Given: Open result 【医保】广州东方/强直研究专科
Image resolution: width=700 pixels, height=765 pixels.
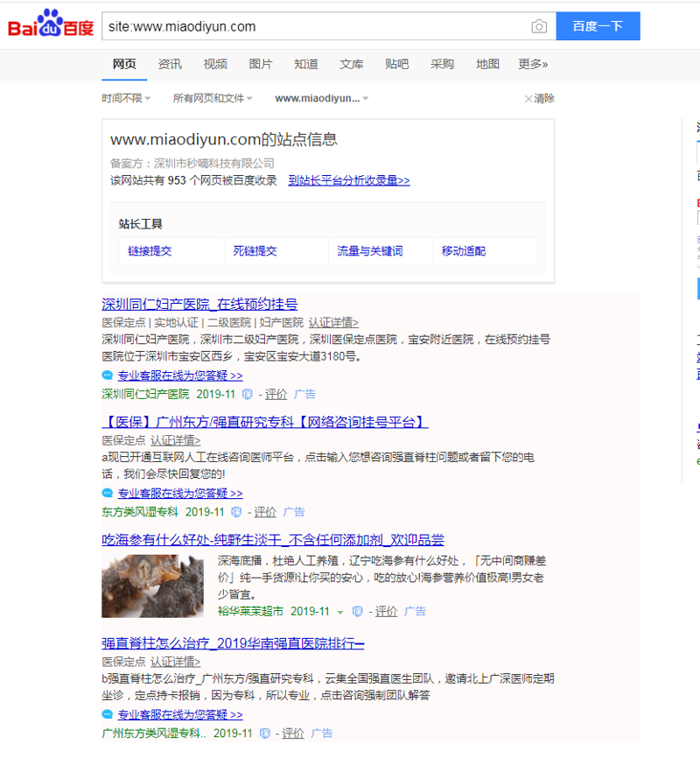Looking at the screenshot, I should (265, 422).
